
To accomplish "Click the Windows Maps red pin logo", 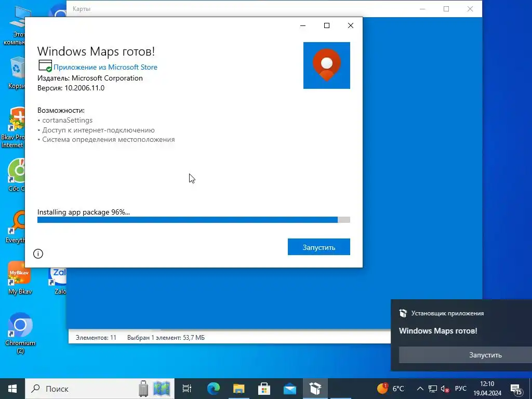I will click(x=326, y=65).
